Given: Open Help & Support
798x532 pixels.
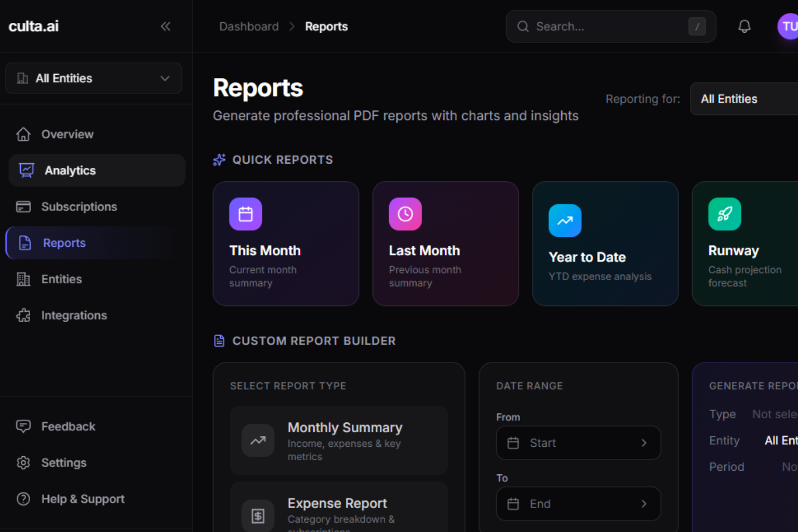Looking at the screenshot, I should point(83,499).
